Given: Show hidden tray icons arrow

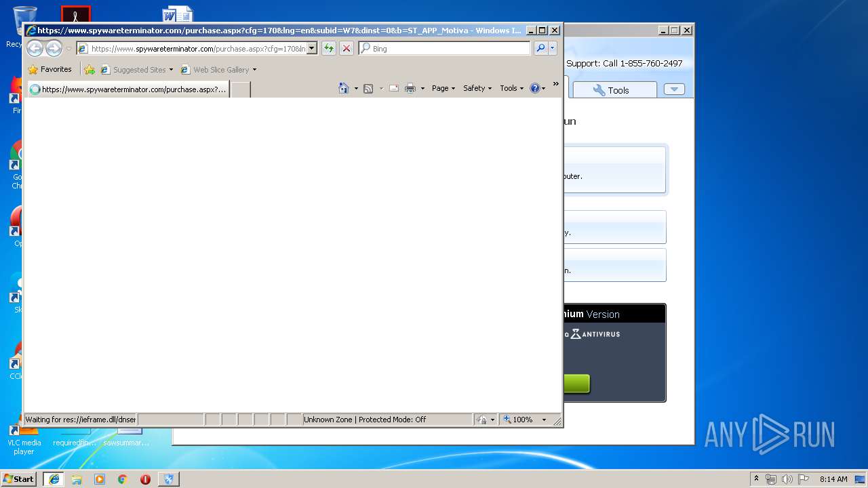Looking at the screenshot, I should point(757,479).
